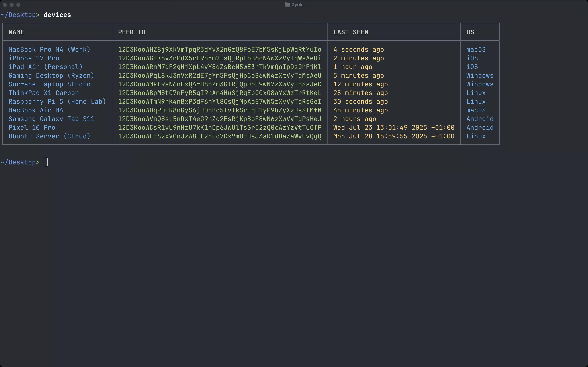Select the MacBook Pro M4 (Work) entry
Viewport: 588px width, 367px height.
click(x=49, y=49)
